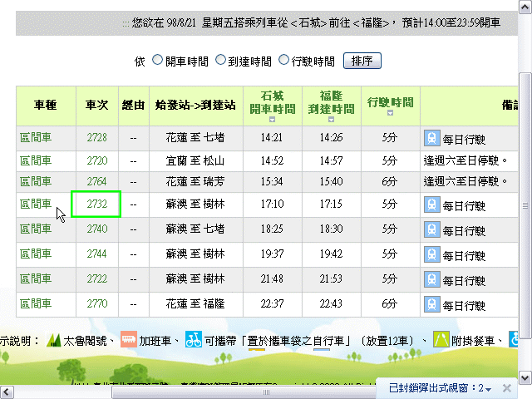Viewport: 532px width, 399px height.
Task: Open the blocked popups 已封鎖彈出式視窗 dropdown
Action: (x=441, y=388)
